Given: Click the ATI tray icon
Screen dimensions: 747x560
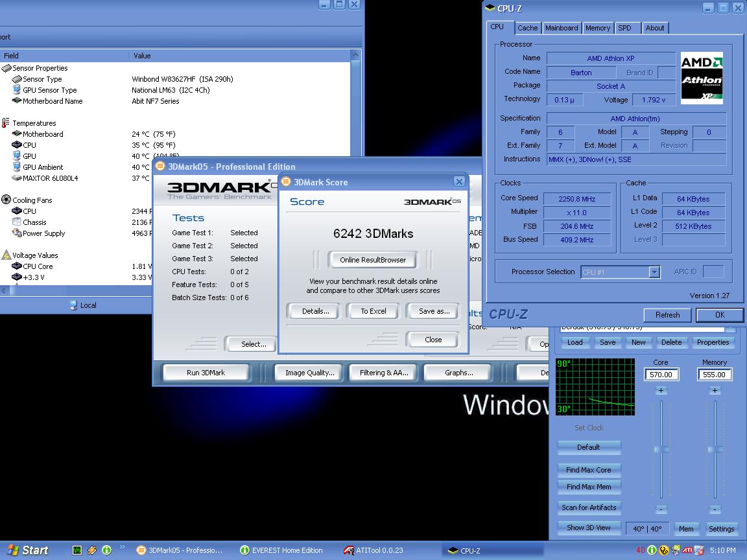Looking at the screenshot, I should (687, 550).
